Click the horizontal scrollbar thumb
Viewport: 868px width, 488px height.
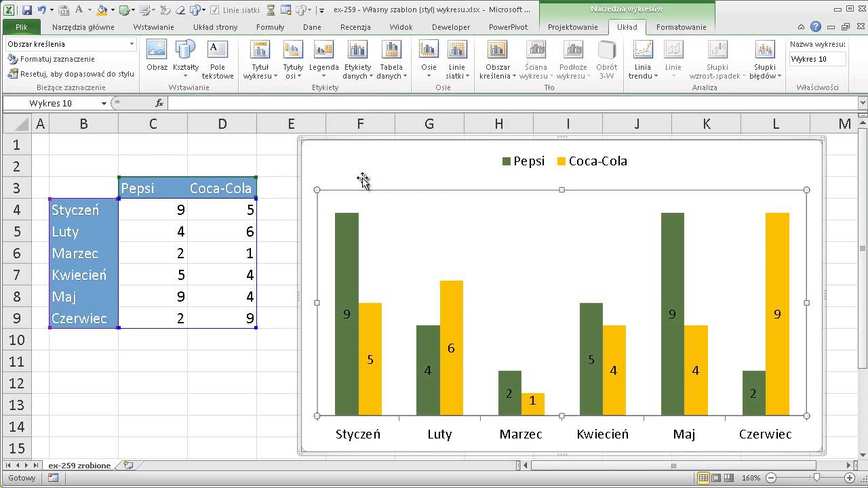click(x=673, y=466)
